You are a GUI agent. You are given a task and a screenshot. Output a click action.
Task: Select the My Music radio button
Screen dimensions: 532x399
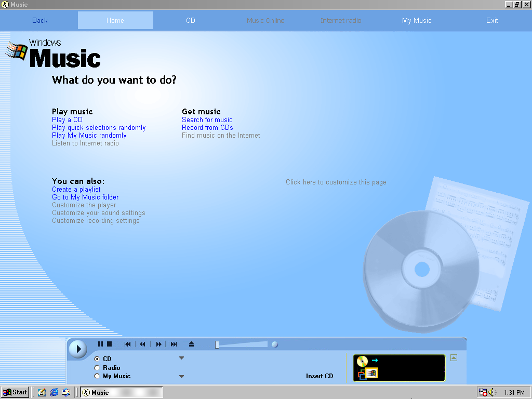pos(97,376)
